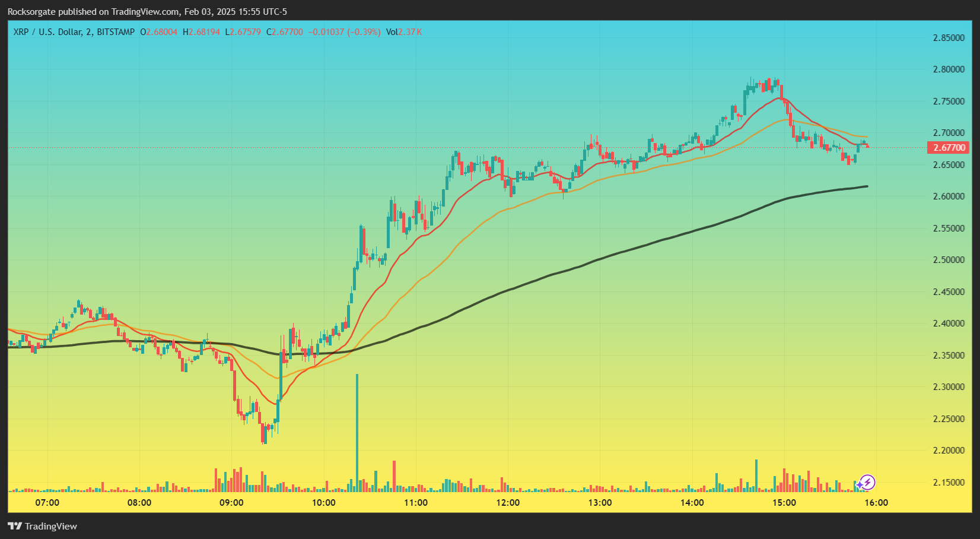The image size is (980, 539).
Task: Click the 2.50000 price axis label
Action: point(949,260)
